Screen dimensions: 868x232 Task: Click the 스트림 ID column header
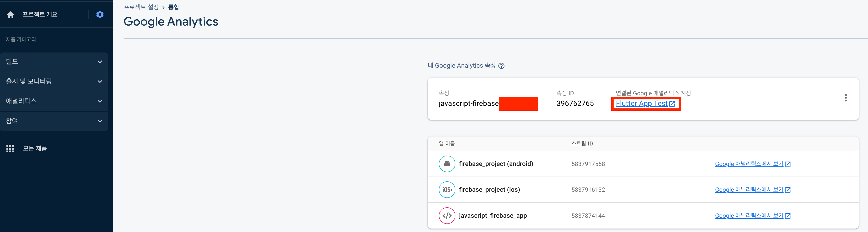582,143
